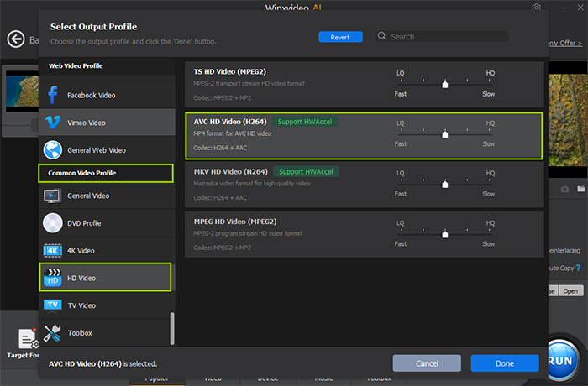Viewport: 588px width, 386px height.
Task: Open the settings gear in the title bar
Action: pyautogui.click(x=536, y=7)
